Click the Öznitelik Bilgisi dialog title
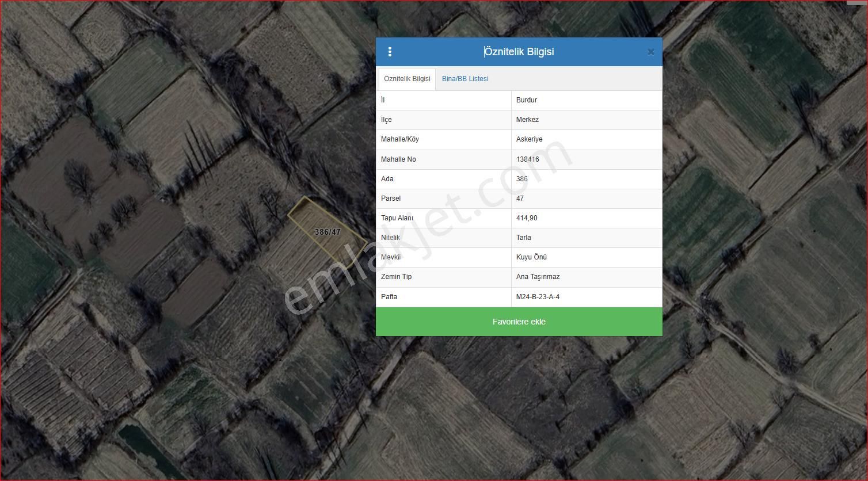 point(519,52)
